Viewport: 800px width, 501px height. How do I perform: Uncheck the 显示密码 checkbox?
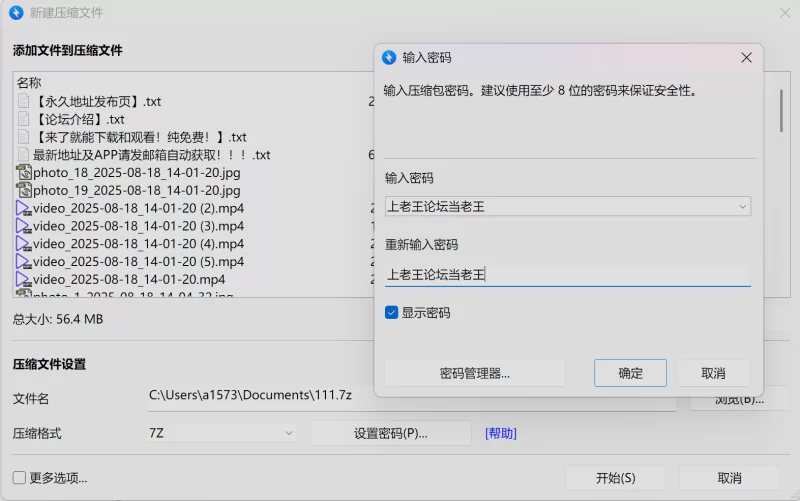pyautogui.click(x=391, y=312)
